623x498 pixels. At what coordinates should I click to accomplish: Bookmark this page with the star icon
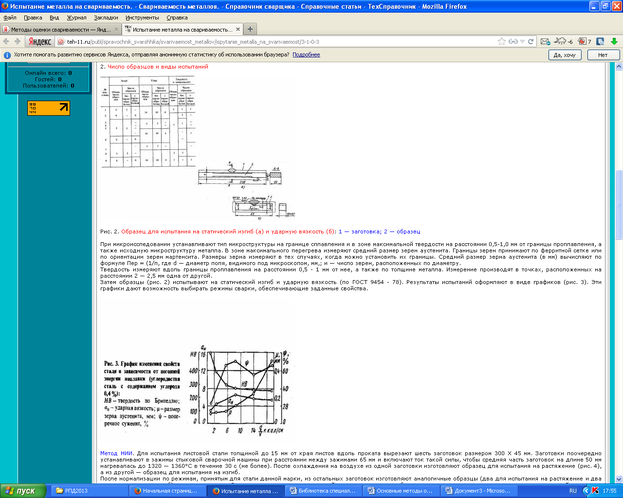(502, 41)
